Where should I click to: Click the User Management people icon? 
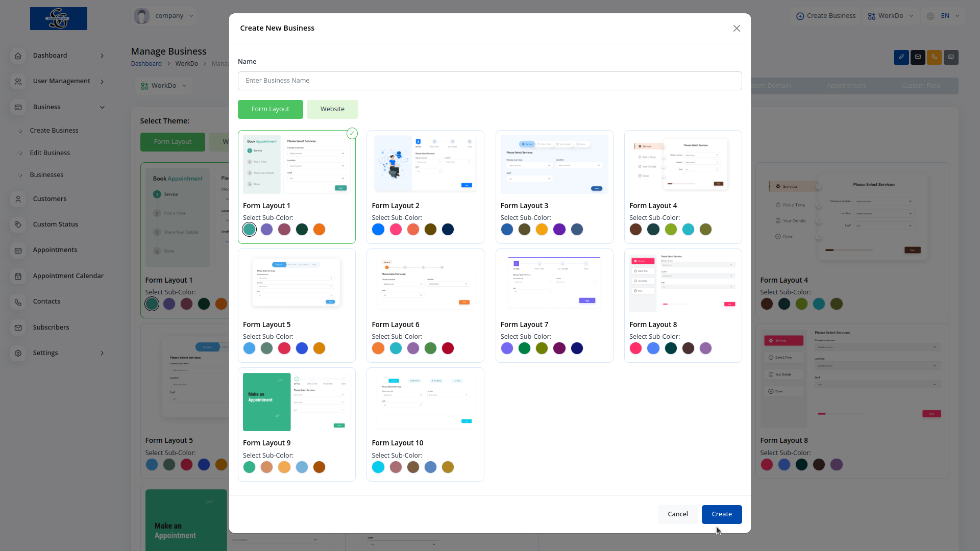click(18, 81)
